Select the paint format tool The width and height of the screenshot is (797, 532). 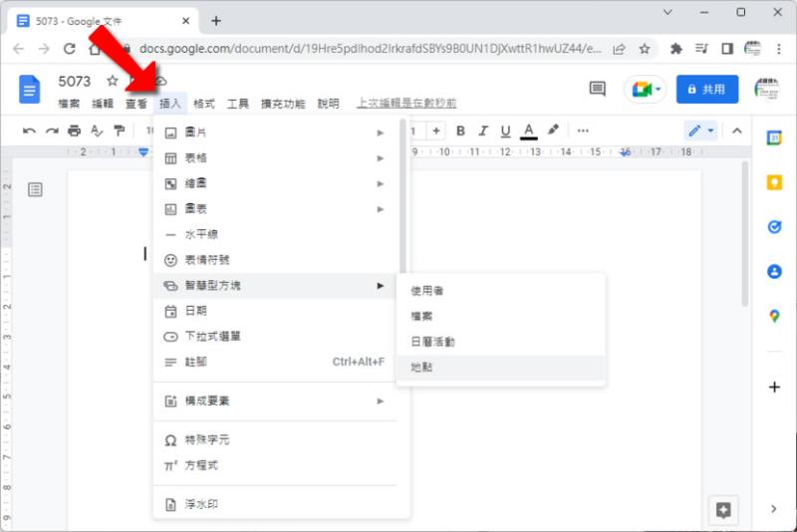[x=119, y=132]
